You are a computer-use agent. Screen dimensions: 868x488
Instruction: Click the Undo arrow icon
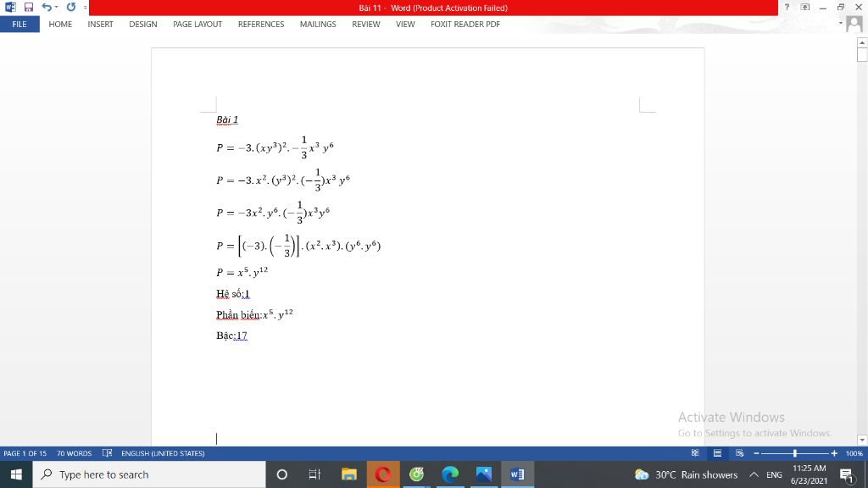tap(47, 7)
